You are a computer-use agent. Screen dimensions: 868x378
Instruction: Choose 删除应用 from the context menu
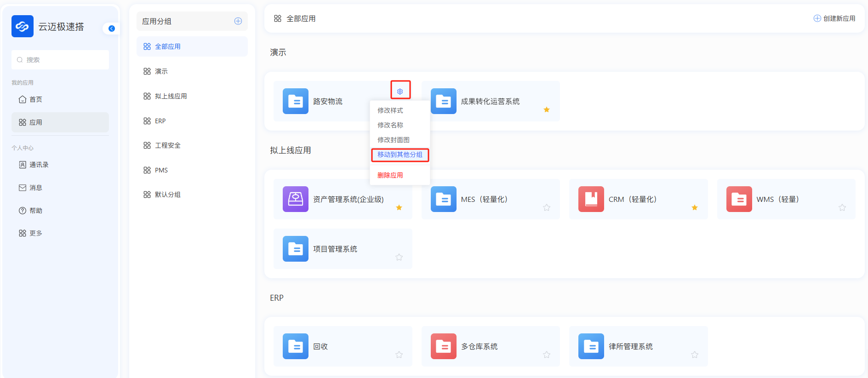390,175
